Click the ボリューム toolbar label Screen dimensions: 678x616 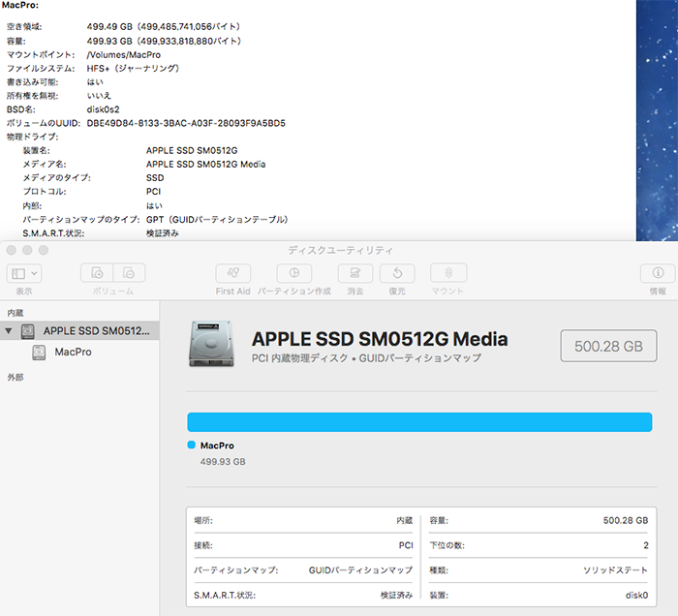[x=113, y=291]
